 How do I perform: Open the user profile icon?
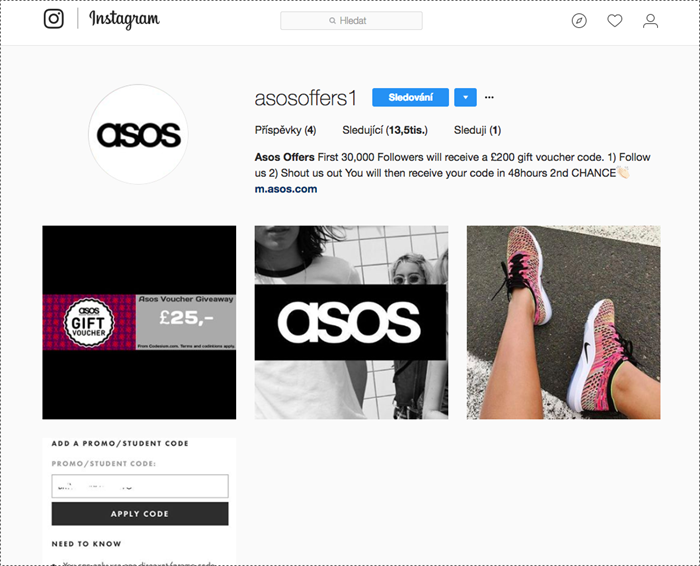650,21
